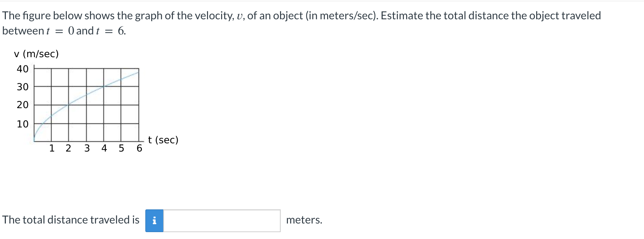Click the 't (sec)' axis title
644x239 pixels.
(163, 140)
